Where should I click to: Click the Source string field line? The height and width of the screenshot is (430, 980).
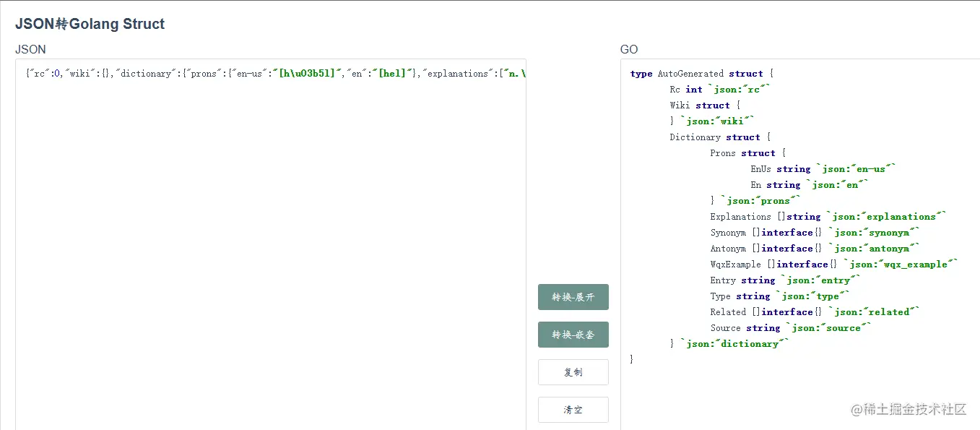click(790, 328)
